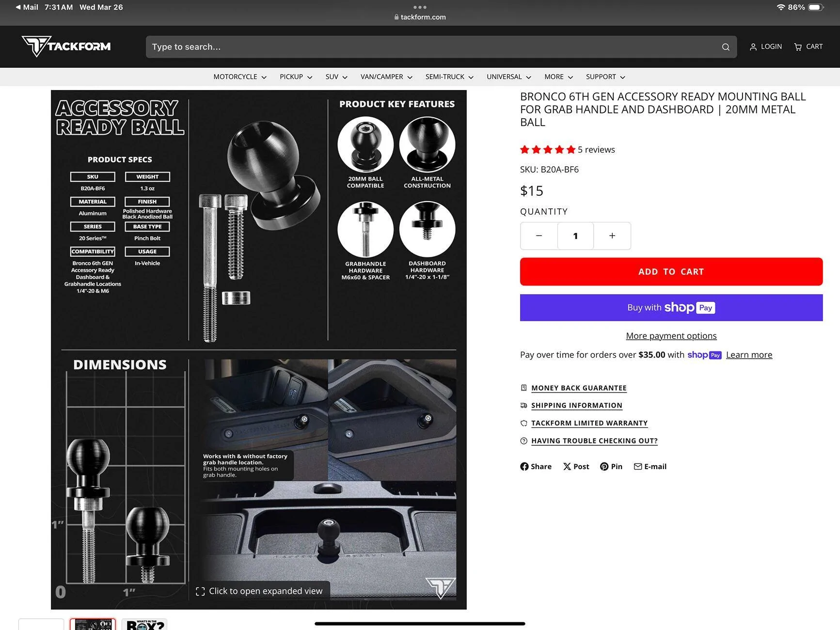Click CART text in header
This screenshot has height=630, width=840.
tap(814, 47)
